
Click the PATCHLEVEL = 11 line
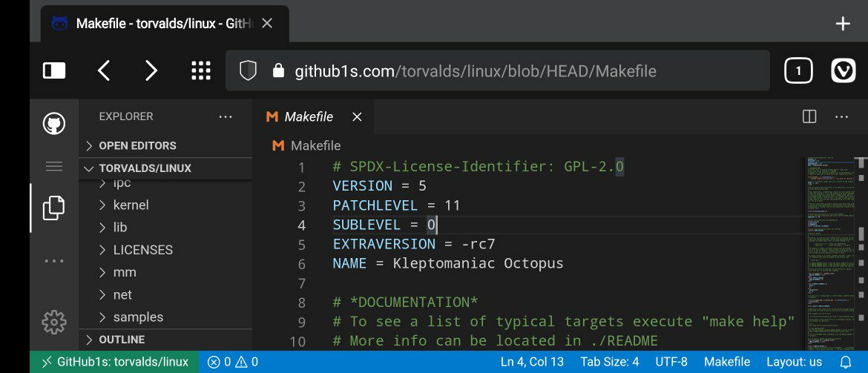coord(396,205)
